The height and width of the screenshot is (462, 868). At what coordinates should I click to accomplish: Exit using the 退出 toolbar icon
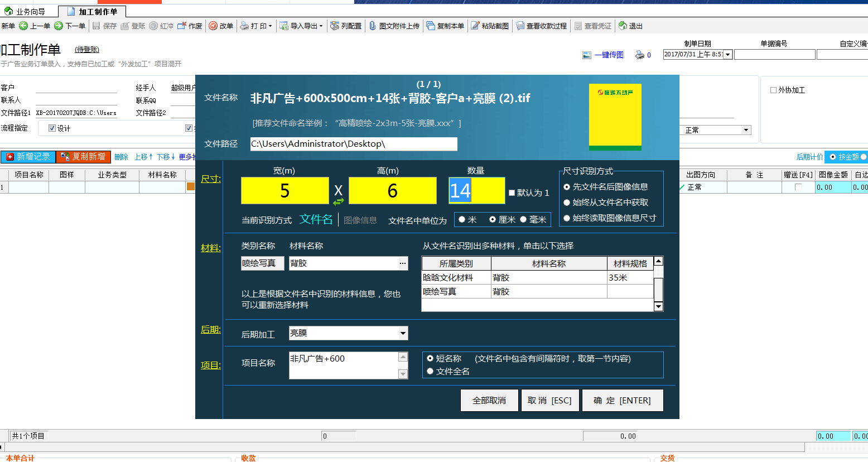(630, 26)
